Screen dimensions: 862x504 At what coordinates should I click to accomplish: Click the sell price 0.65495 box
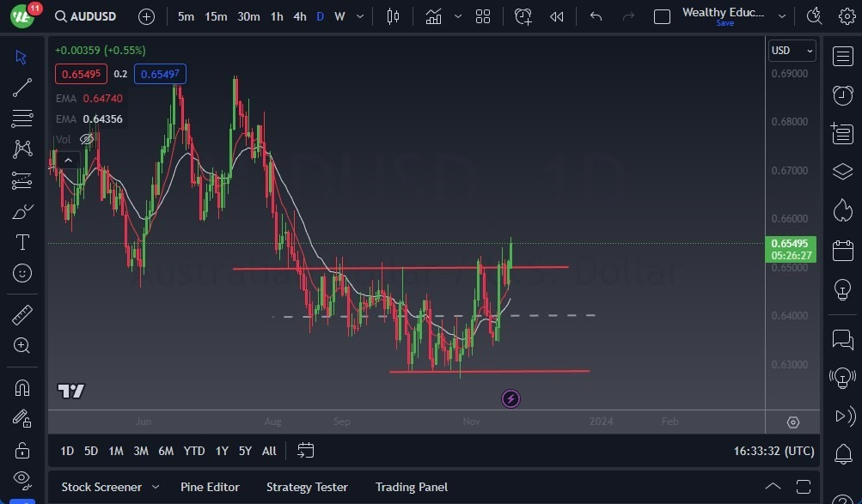(81, 74)
